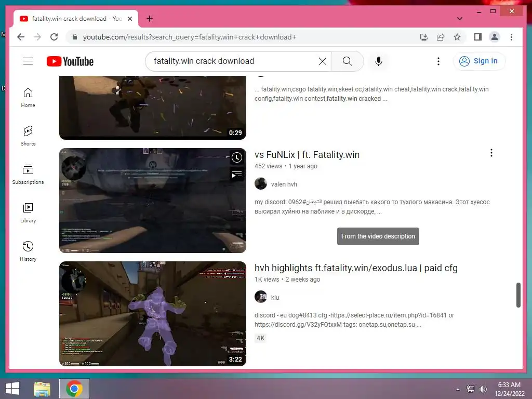Click the kiu channel avatar

[x=261, y=297]
